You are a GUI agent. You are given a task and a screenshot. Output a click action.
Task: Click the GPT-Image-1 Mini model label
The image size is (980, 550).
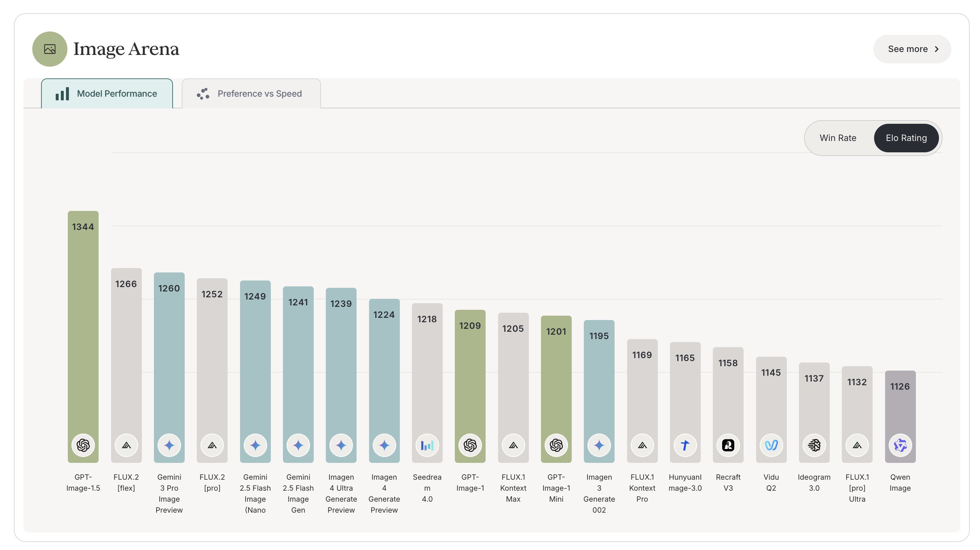[x=556, y=488]
